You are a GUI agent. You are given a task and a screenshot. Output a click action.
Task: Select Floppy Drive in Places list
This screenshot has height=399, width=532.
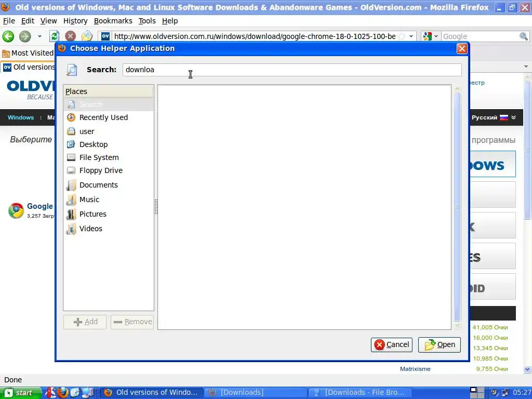point(108,170)
